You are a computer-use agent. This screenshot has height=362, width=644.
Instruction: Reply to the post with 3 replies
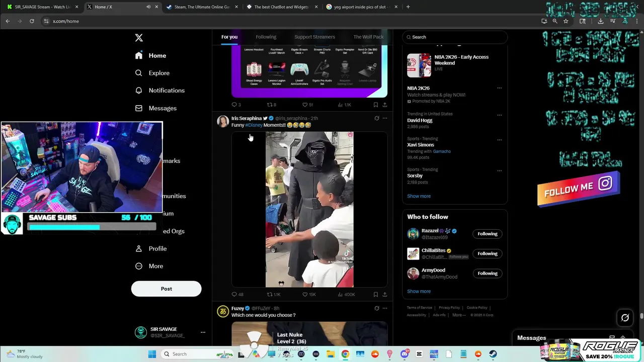click(236, 105)
